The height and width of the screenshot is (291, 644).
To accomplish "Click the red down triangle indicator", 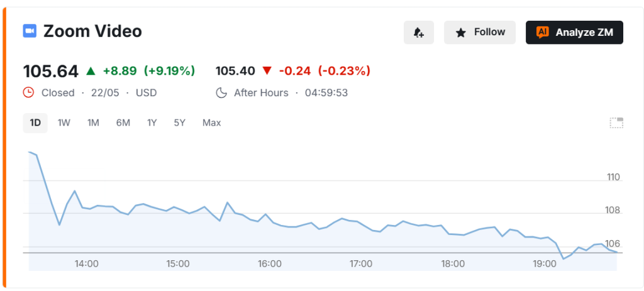I will (x=267, y=71).
